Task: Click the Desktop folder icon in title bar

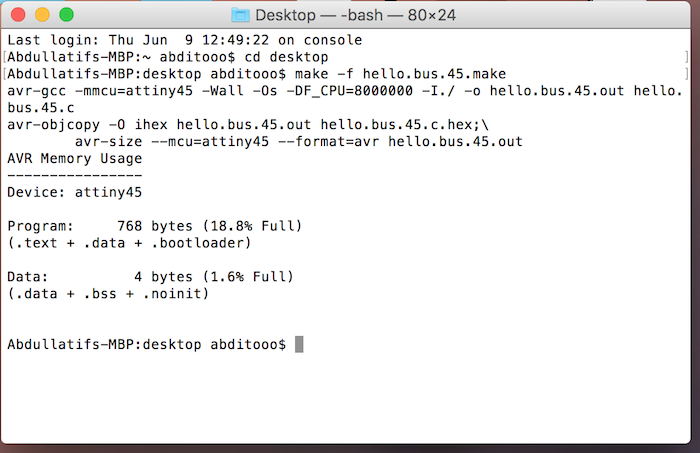Action: (x=240, y=15)
